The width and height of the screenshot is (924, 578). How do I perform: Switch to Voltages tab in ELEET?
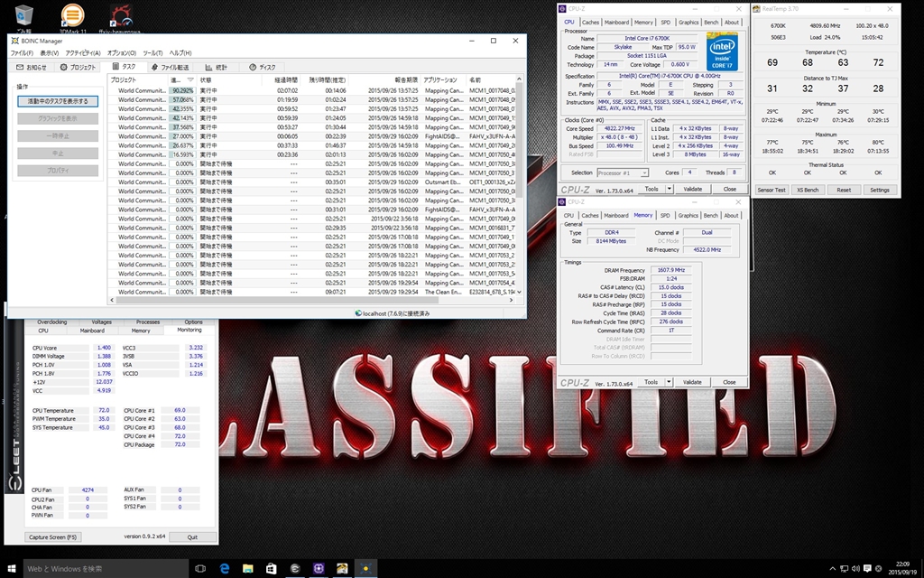tap(101, 322)
